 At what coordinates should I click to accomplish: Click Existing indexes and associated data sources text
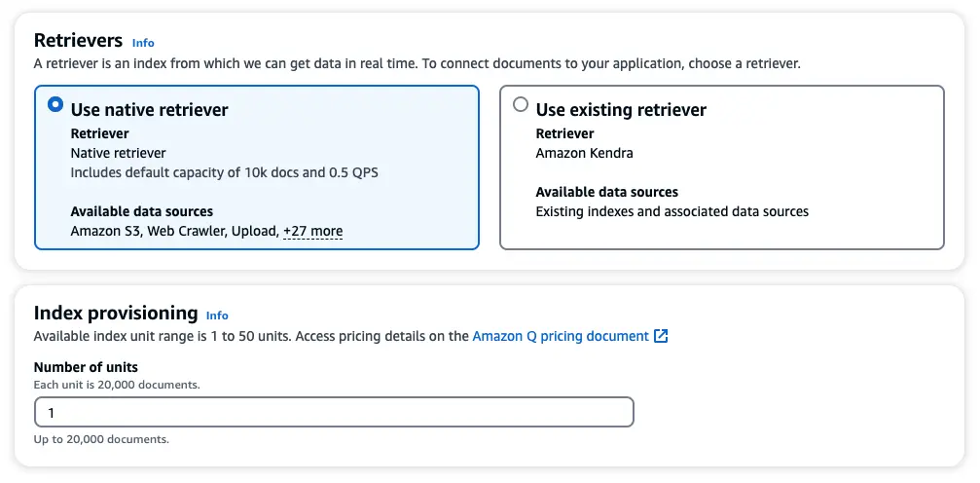[671, 211]
